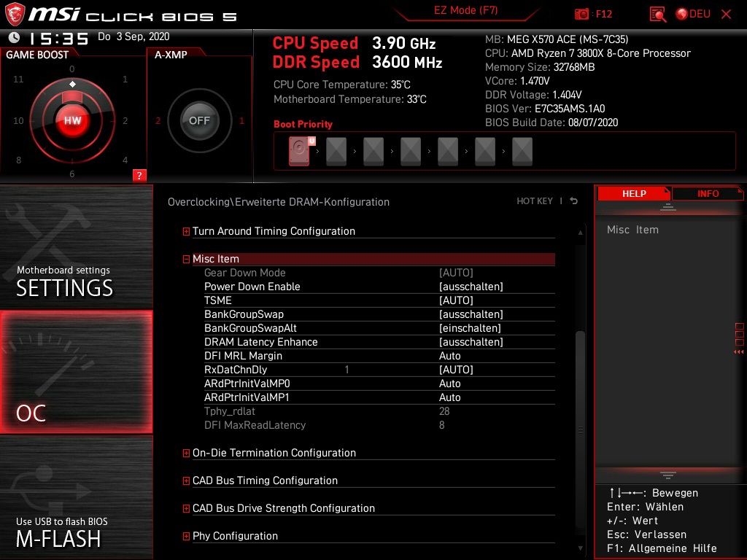This screenshot has width=747, height=560.
Task: Switch to EZ Mode (F7)
Action: tap(465, 10)
